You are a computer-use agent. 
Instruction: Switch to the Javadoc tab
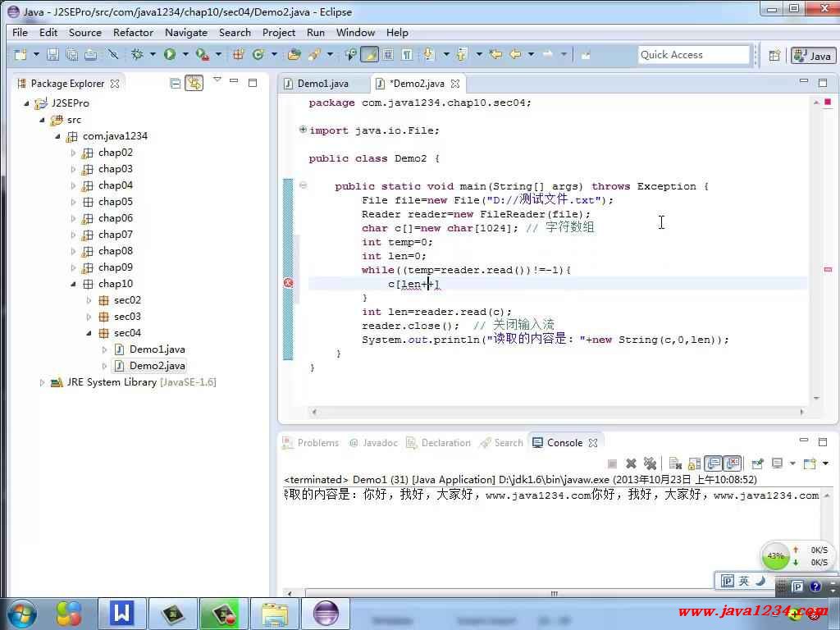click(x=373, y=443)
